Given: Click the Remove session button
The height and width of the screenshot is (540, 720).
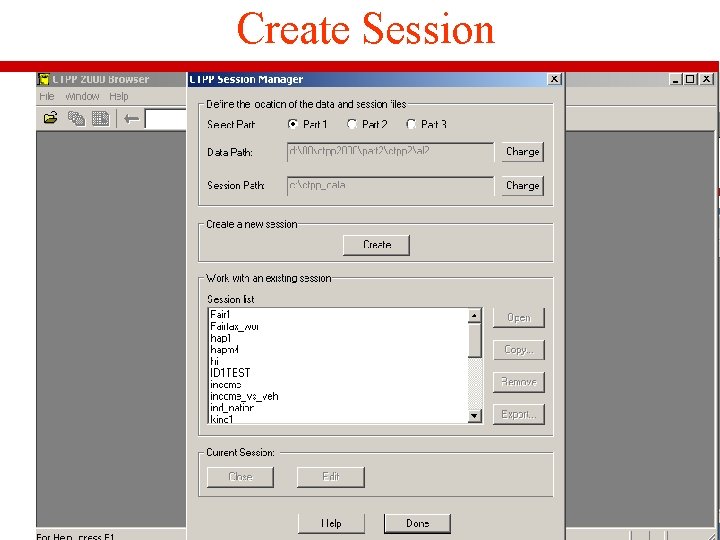Looking at the screenshot, I should [519, 382].
